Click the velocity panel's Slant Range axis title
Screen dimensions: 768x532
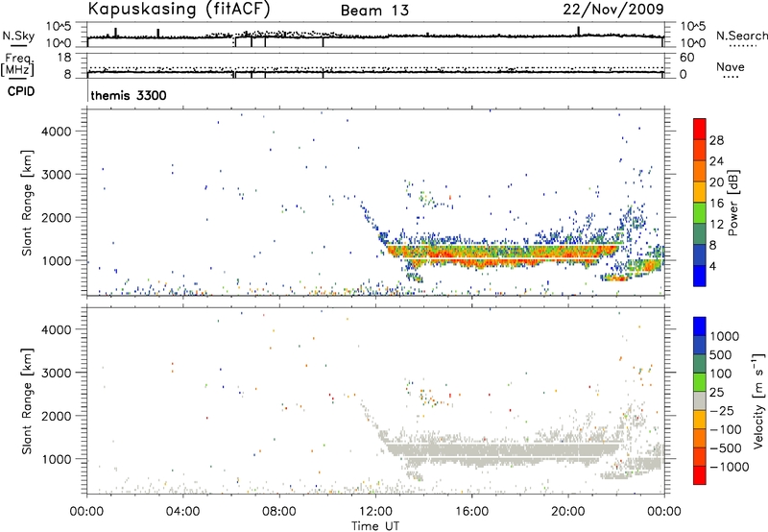pos(27,401)
